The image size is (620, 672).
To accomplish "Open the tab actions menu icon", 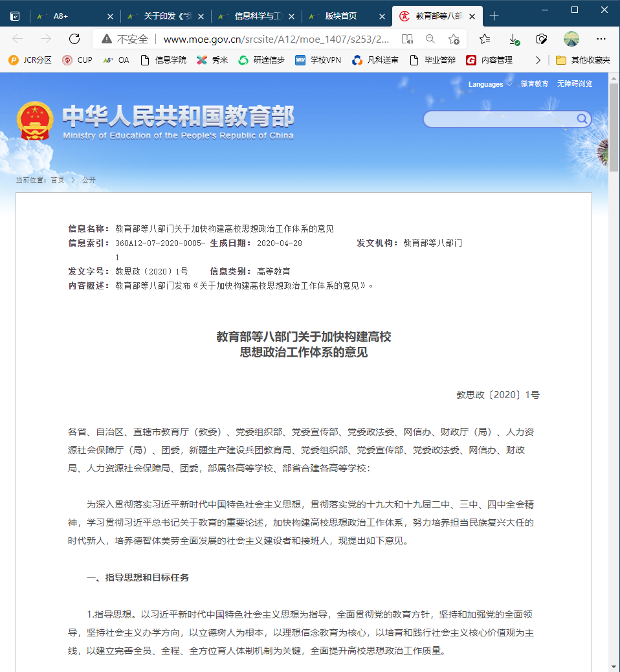I will pos(15,16).
